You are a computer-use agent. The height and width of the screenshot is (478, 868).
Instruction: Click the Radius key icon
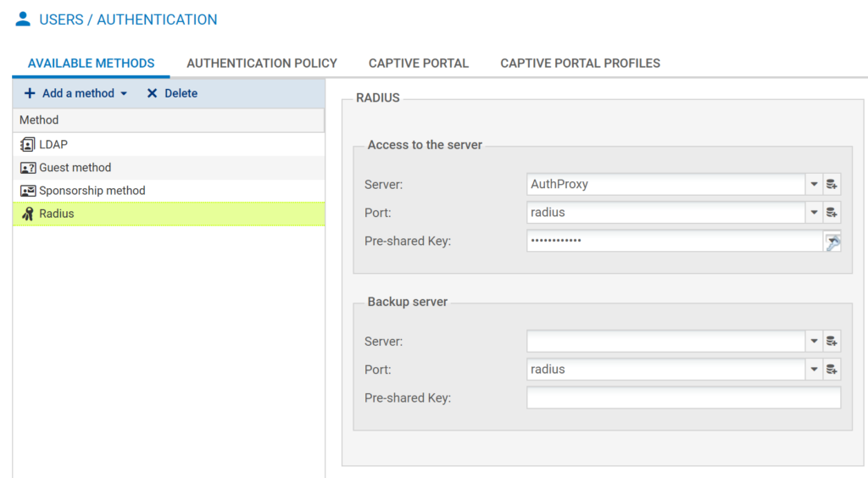pyautogui.click(x=28, y=214)
